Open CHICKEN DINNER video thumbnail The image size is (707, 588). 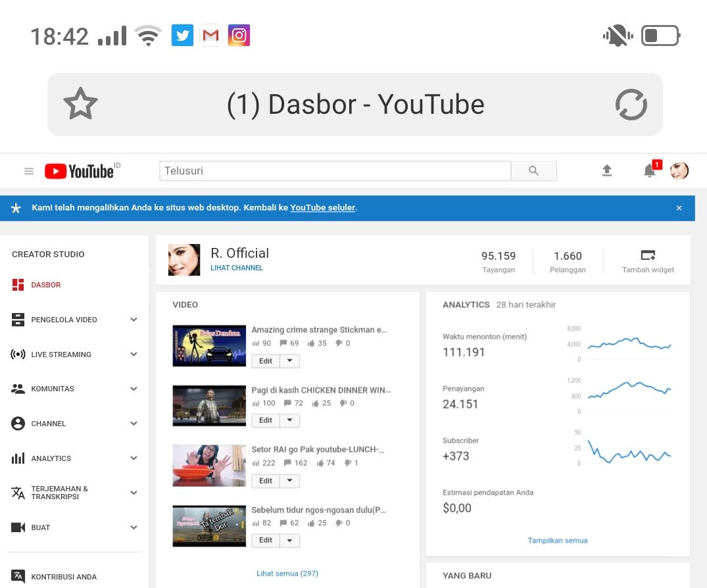click(209, 406)
